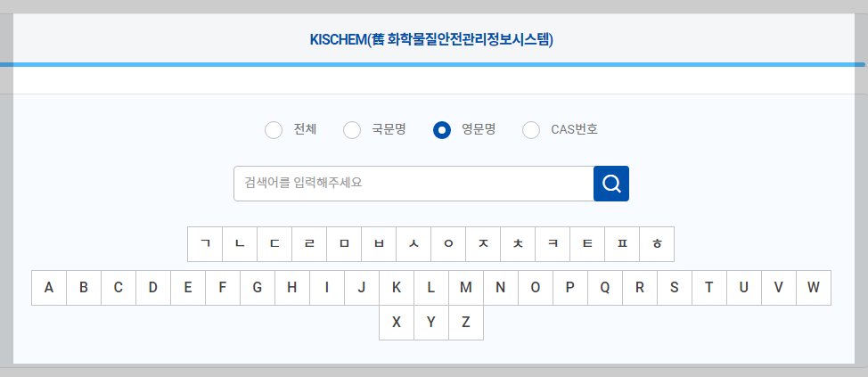The height and width of the screenshot is (377, 868).
Task: Choose letter C index button
Action: (119, 288)
